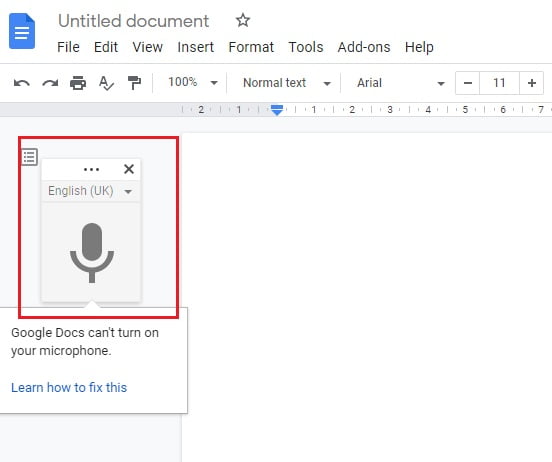Click the microphone to start dictation
552x462 pixels.
pyautogui.click(x=92, y=252)
